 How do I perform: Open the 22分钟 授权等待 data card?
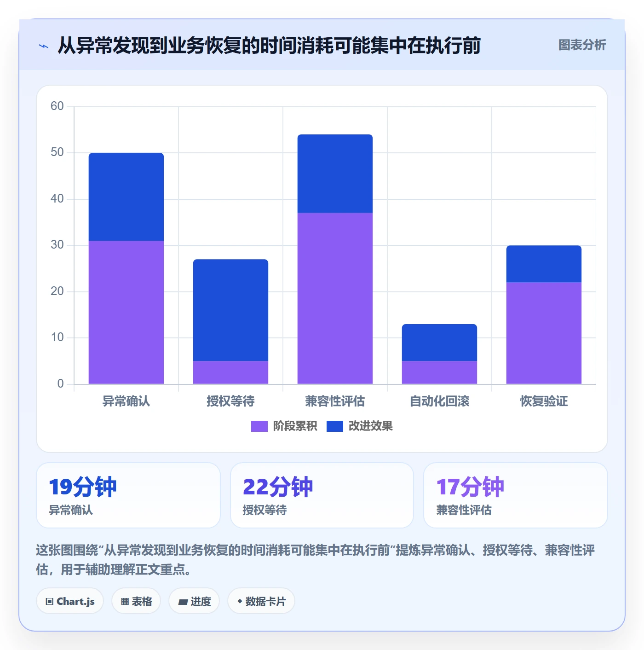click(x=322, y=495)
